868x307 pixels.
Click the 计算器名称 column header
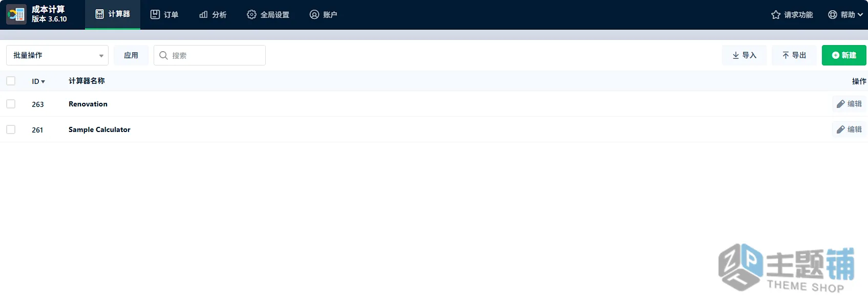[x=87, y=81]
